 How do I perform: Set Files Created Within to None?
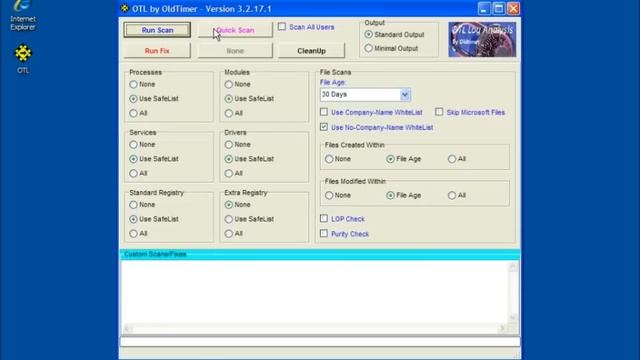[x=329, y=159]
